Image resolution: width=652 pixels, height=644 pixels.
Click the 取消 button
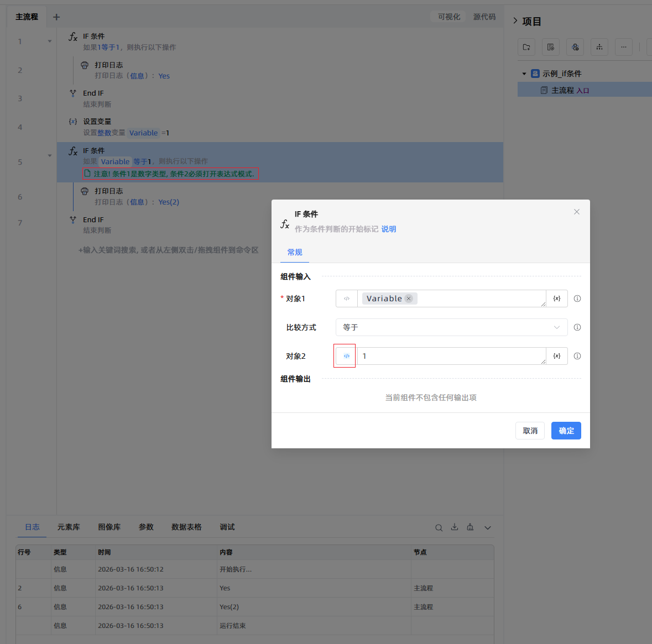click(530, 431)
